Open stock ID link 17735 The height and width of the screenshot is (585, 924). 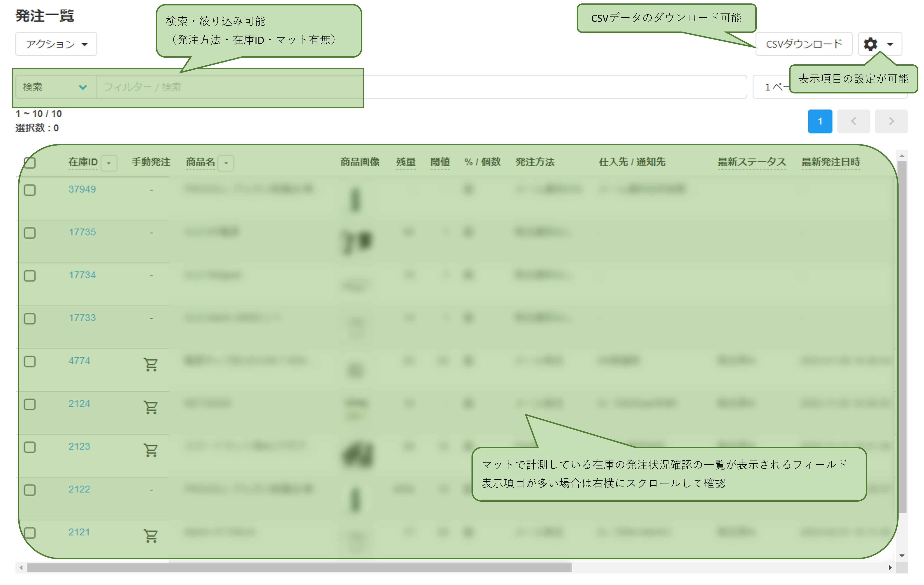(x=82, y=232)
